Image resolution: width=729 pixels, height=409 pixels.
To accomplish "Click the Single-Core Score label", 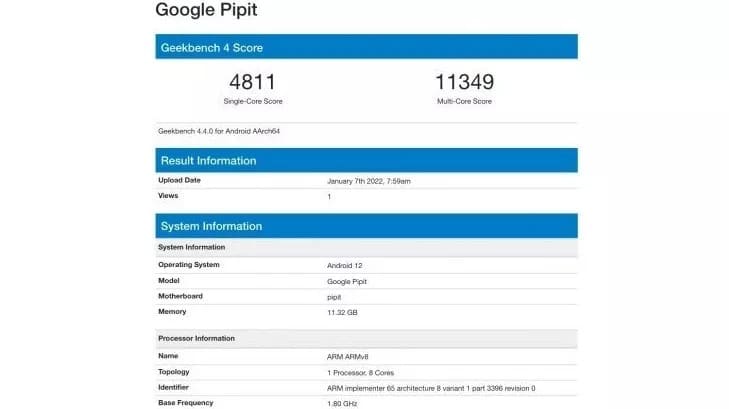I will pyautogui.click(x=253, y=101).
